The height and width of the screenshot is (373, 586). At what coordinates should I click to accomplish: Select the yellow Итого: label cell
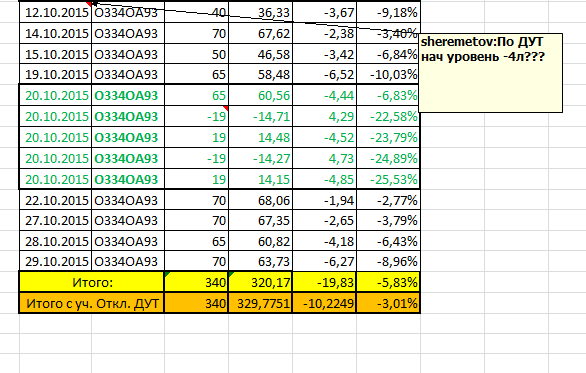coord(92,282)
